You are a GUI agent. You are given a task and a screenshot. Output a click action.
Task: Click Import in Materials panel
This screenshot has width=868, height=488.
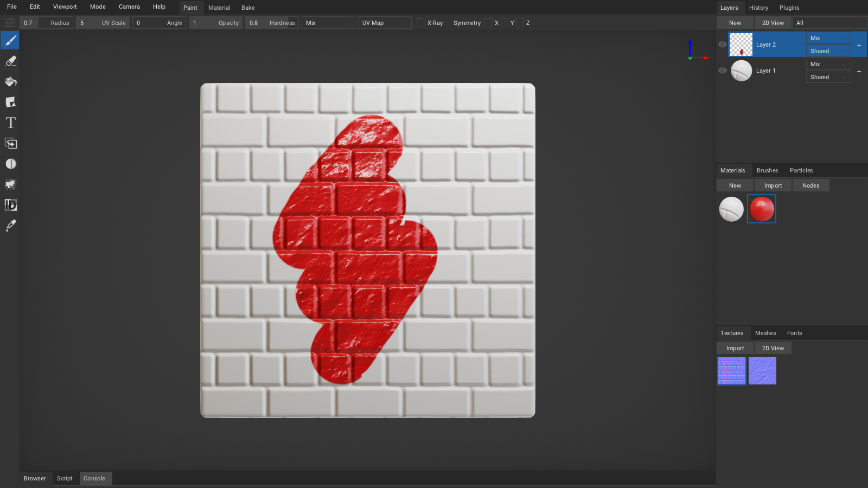pos(773,185)
